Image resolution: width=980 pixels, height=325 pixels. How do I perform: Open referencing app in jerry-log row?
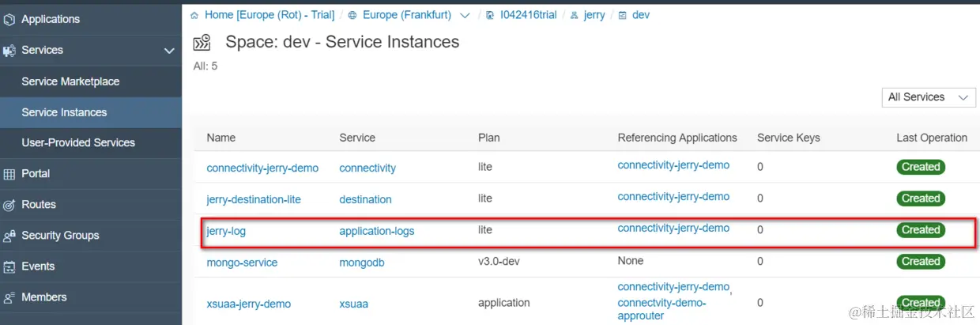click(673, 228)
